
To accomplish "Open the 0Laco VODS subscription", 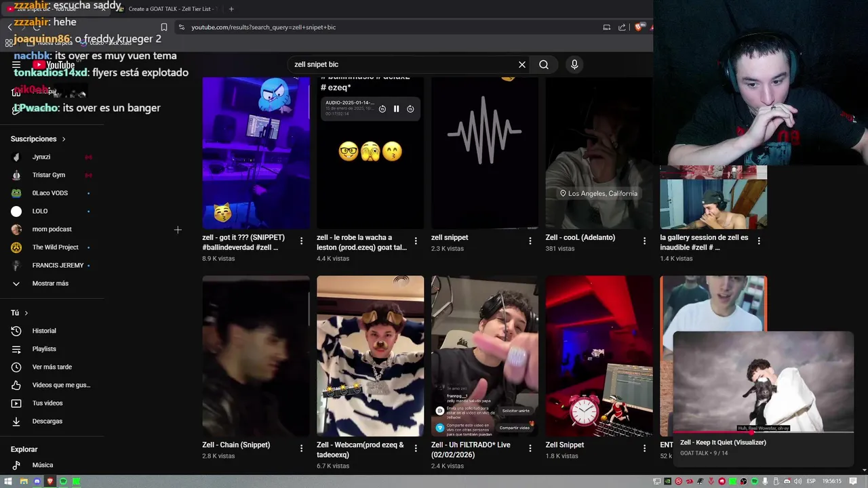I will (x=52, y=193).
